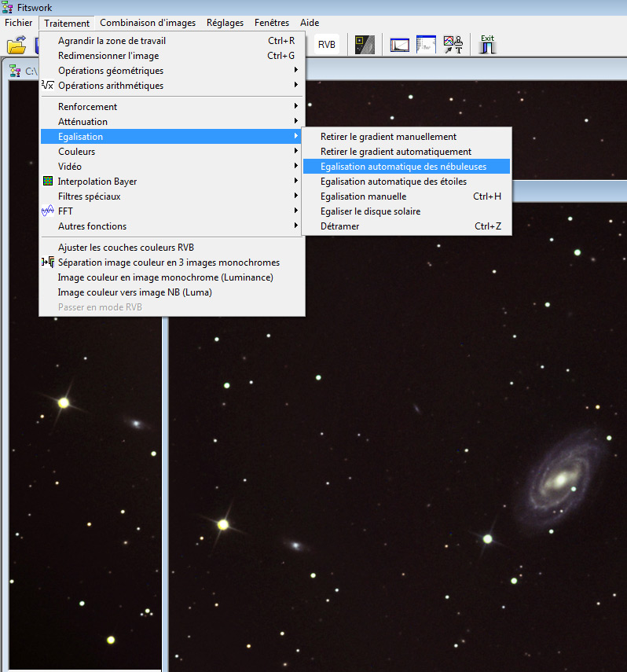Expand the Atténuation submenu

pyautogui.click(x=172, y=122)
